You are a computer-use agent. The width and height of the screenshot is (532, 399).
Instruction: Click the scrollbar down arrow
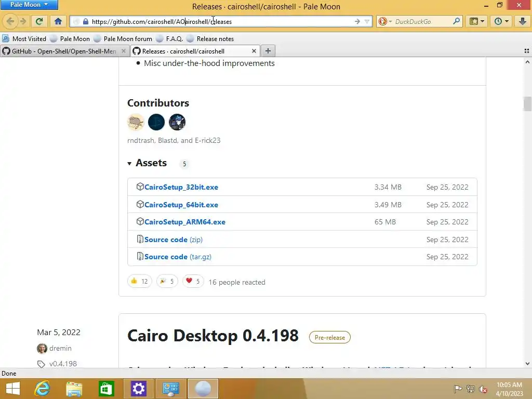pos(527,364)
